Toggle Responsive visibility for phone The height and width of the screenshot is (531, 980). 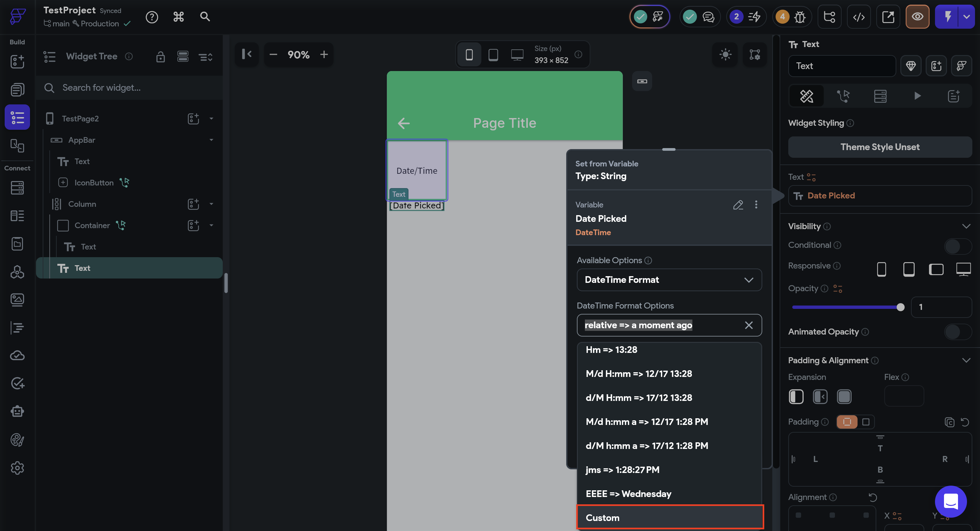[x=881, y=269]
